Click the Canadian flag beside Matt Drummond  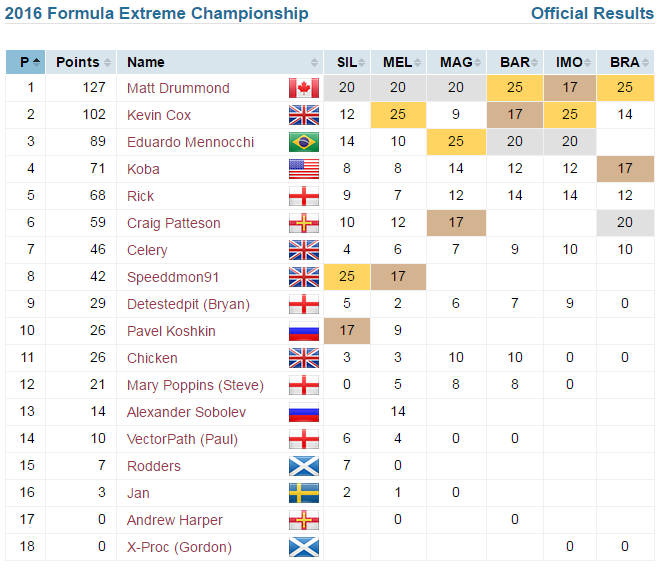tap(303, 88)
